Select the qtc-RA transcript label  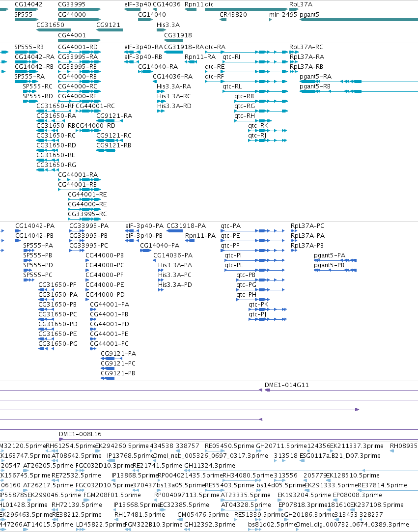tap(215, 47)
